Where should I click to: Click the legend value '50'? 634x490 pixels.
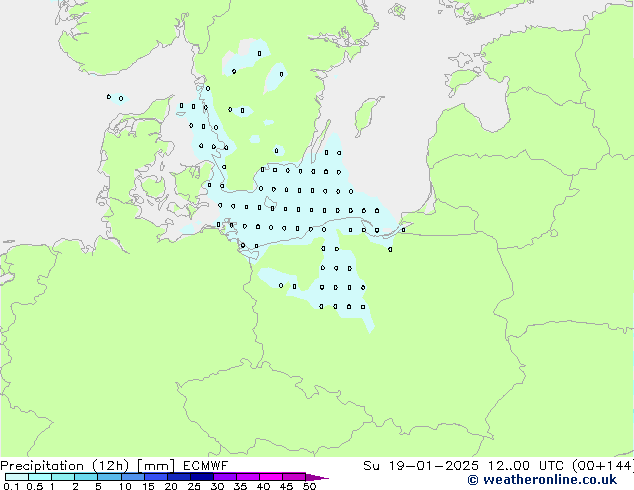309,486
